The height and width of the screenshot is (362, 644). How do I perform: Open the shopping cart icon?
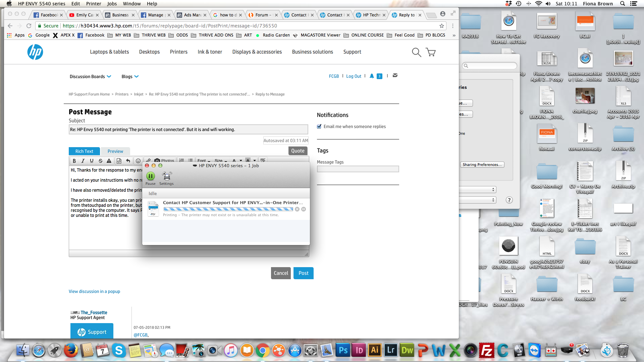point(431,52)
